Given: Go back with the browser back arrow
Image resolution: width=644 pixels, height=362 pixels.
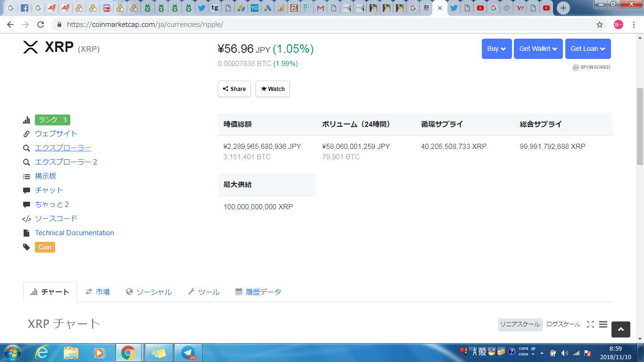Looking at the screenshot, I should [x=10, y=25].
